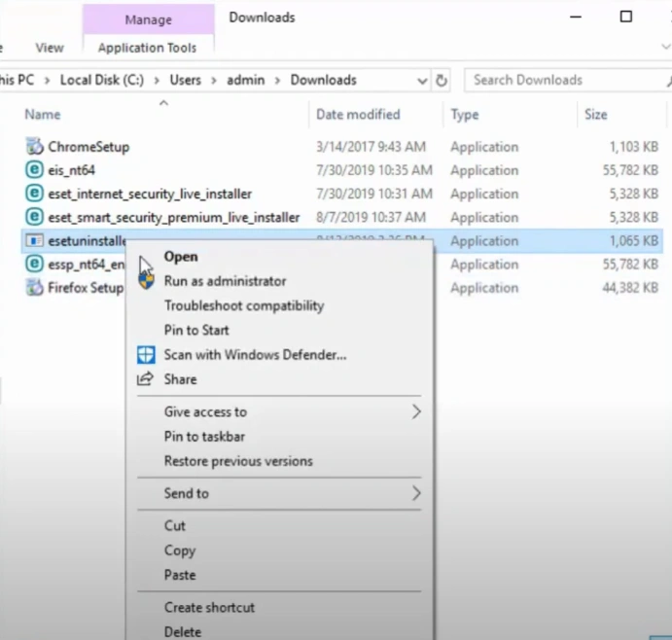Choose Troubleshoot compatibility

[244, 305]
